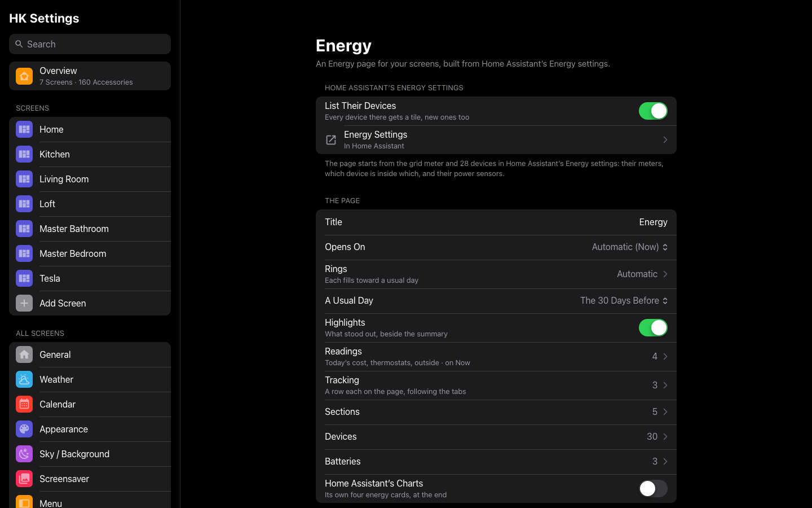Click the Search magnifier icon
Screen dimensions: 812x508
pyautogui.click(x=19, y=44)
